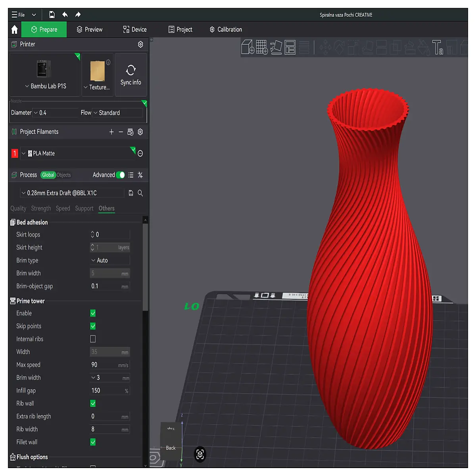This screenshot has width=476, height=476.
Task: Switch to the Preview tab
Action: coord(90,29)
